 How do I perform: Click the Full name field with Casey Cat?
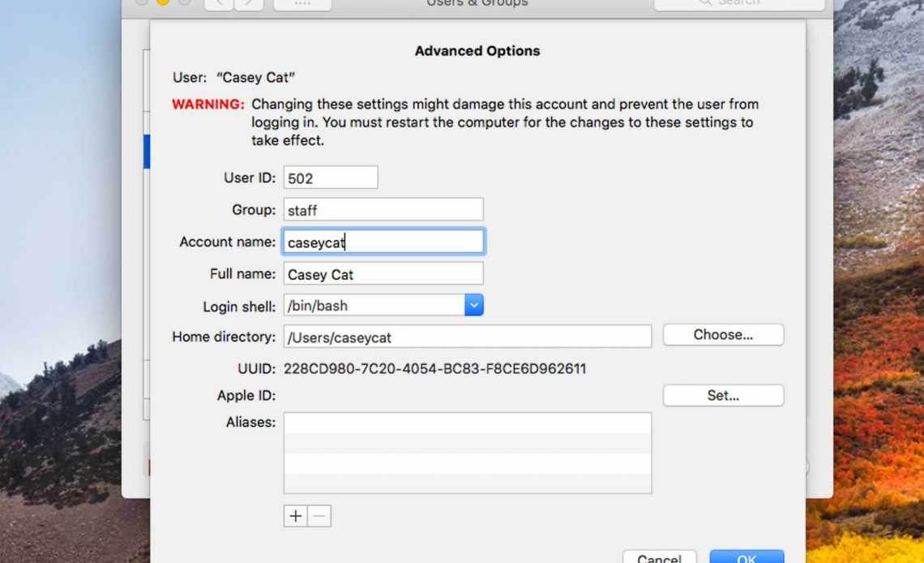[x=383, y=274]
